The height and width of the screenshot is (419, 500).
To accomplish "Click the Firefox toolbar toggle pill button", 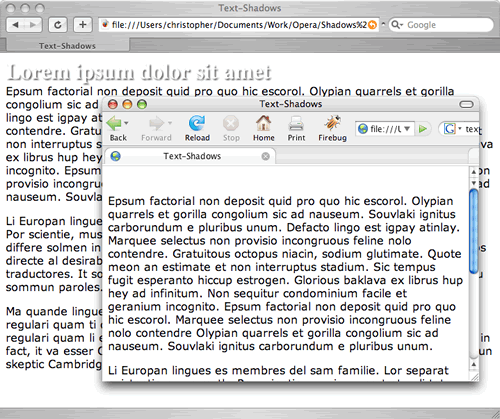I will tap(466, 104).
